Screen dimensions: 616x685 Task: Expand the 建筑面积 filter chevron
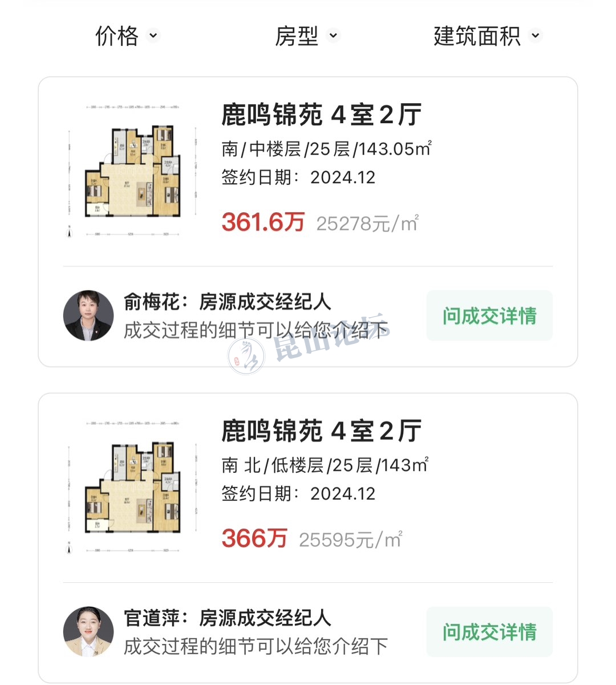[x=535, y=35]
